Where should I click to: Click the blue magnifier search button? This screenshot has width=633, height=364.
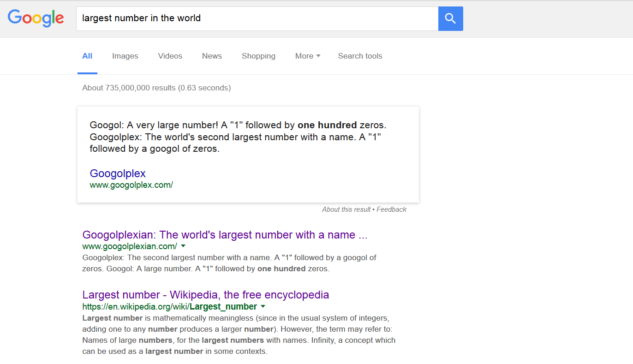coord(450,18)
